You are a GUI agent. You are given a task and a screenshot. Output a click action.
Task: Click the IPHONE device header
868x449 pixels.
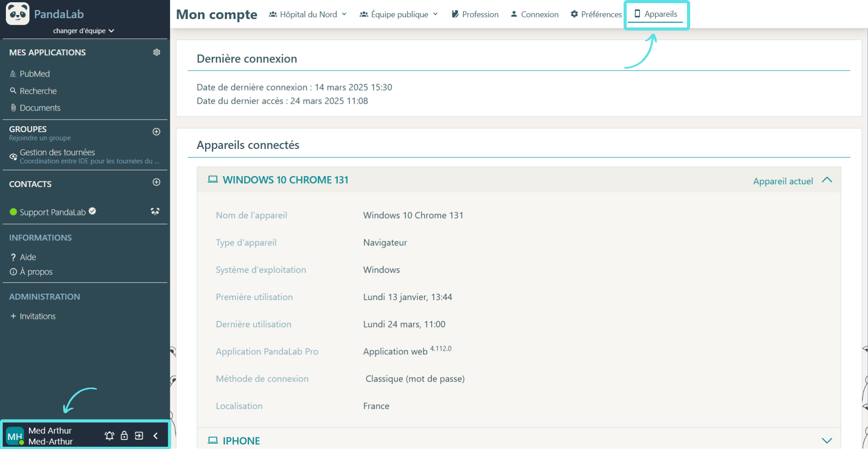pyautogui.click(x=519, y=438)
